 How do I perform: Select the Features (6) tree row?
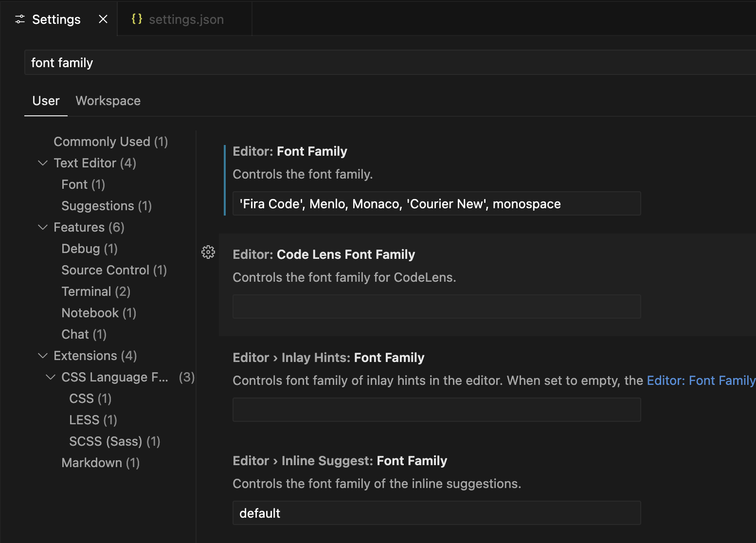tap(89, 227)
